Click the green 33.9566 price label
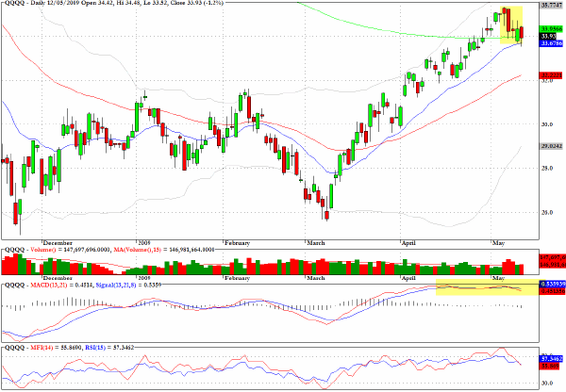566x392 pixels. (552, 29)
